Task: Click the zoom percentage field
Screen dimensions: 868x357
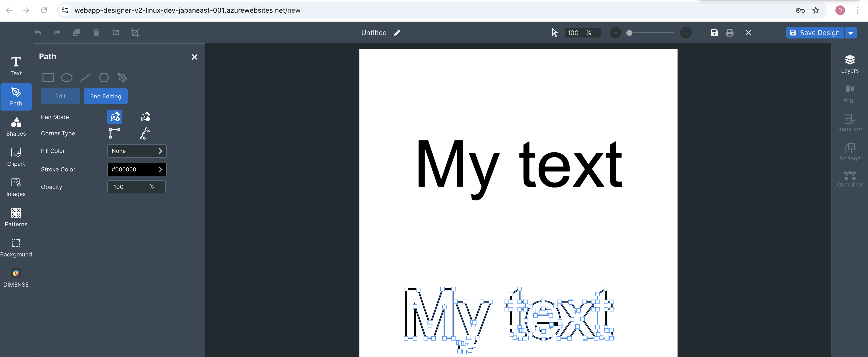Action: pos(582,33)
